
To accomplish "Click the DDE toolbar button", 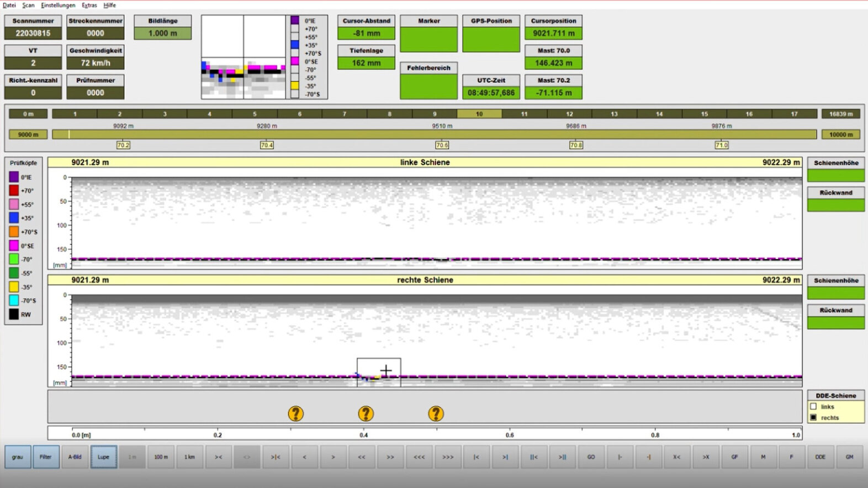I will pyautogui.click(x=821, y=457).
